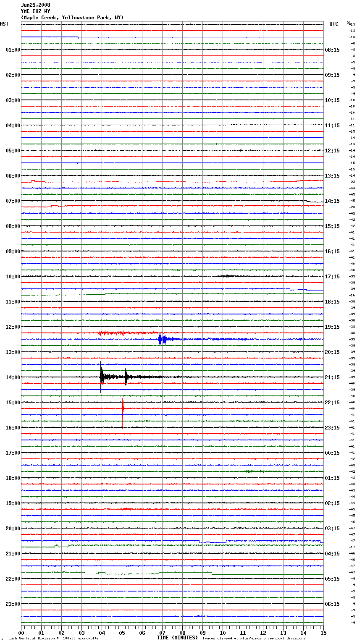Image resolution: width=357 pixels, height=644 pixels.
Task: Click the '23:15' UTC row label
Action: [332, 428]
